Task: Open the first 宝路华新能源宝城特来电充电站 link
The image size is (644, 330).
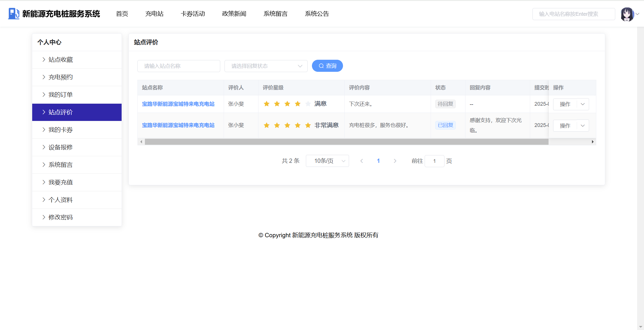Action: [x=178, y=104]
